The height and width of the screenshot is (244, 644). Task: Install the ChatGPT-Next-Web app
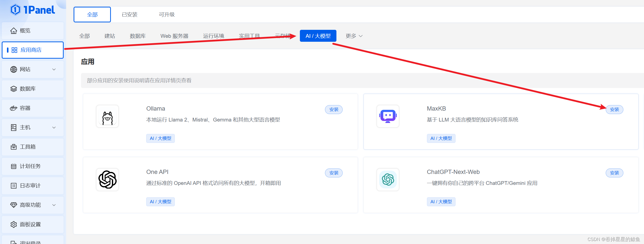coord(614,173)
